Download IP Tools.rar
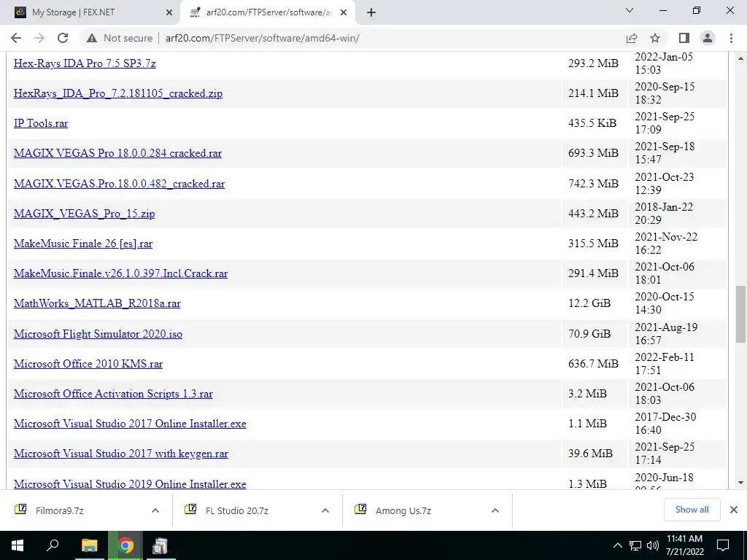This screenshot has height=560, width=747. pos(41,123)
